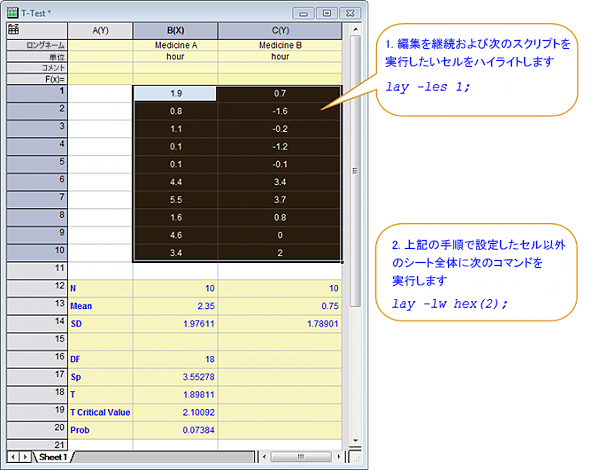Click the 'T Critical Value' label cell

click(100, 412)
